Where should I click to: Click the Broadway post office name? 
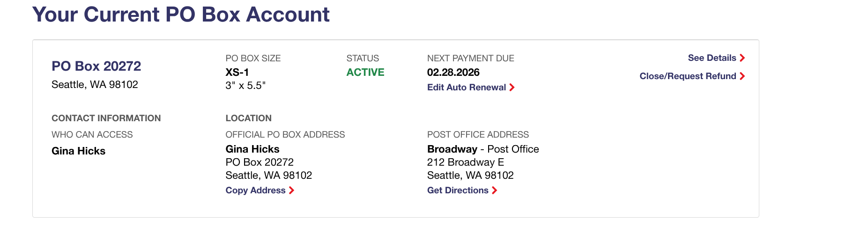coord(452,149)
